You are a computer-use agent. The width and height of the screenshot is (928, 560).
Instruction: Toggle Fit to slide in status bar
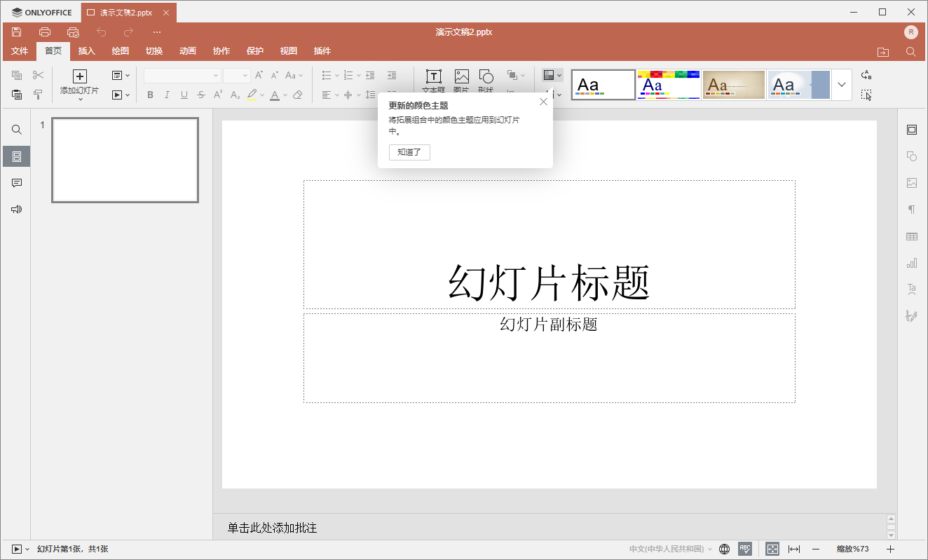[772, 549]
